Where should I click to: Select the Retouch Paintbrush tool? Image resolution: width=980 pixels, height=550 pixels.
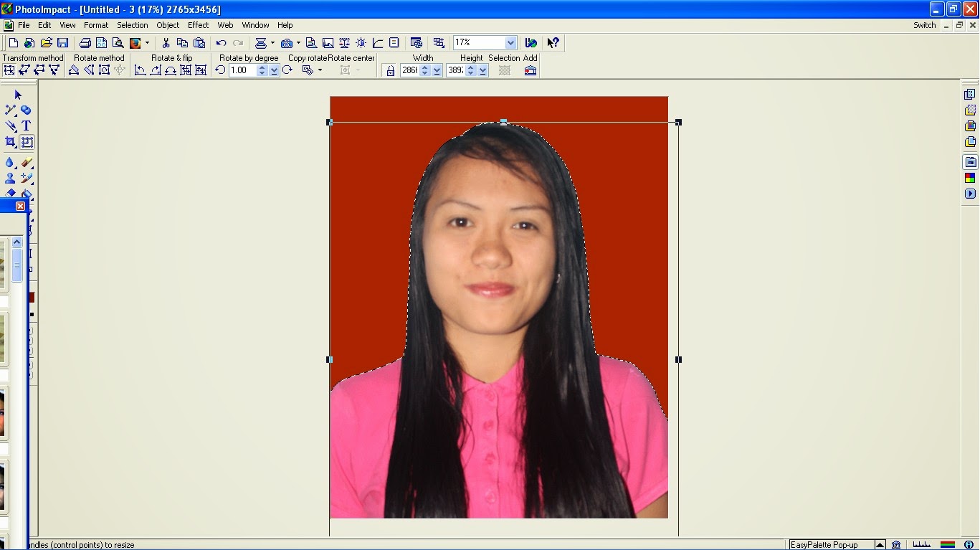coord(27,179)
